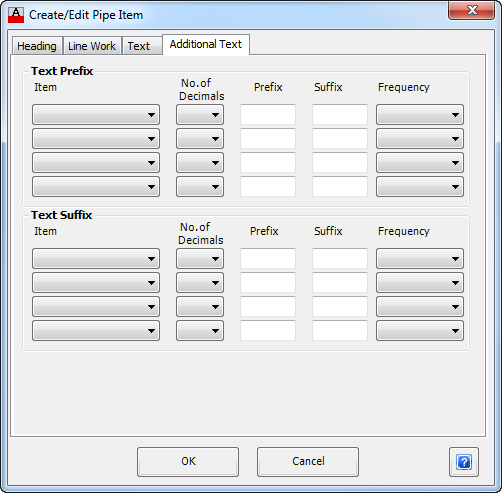This screenshot has width=502, height=493.
Task: Open first No.of Decimals dropdown, Text Prefix
Action: coord(200,115)
